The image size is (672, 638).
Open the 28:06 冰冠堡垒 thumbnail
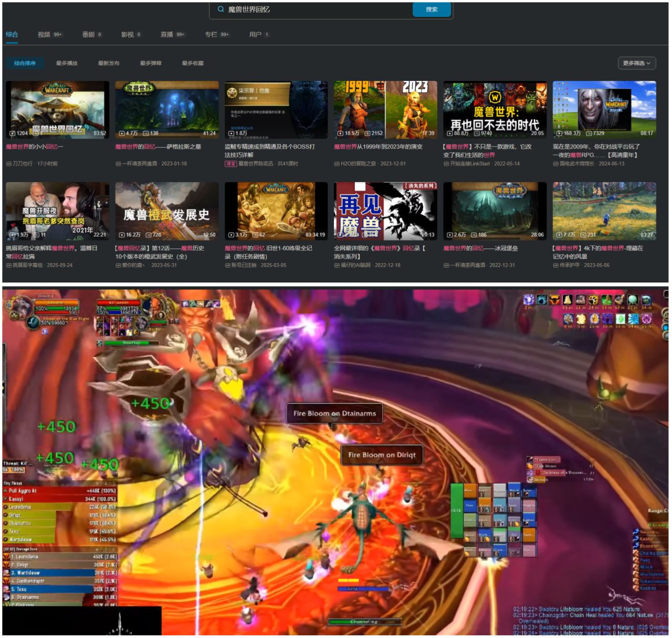(495, 211)
